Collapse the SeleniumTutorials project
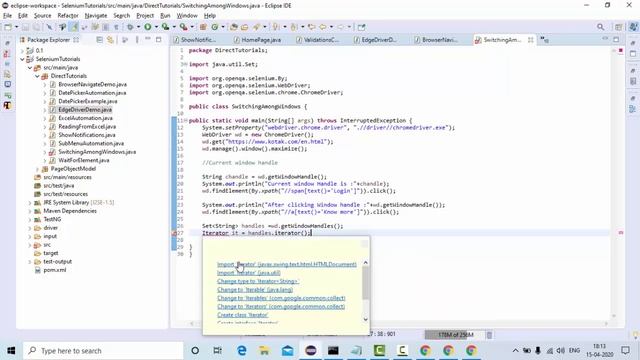 coord(22,59)
